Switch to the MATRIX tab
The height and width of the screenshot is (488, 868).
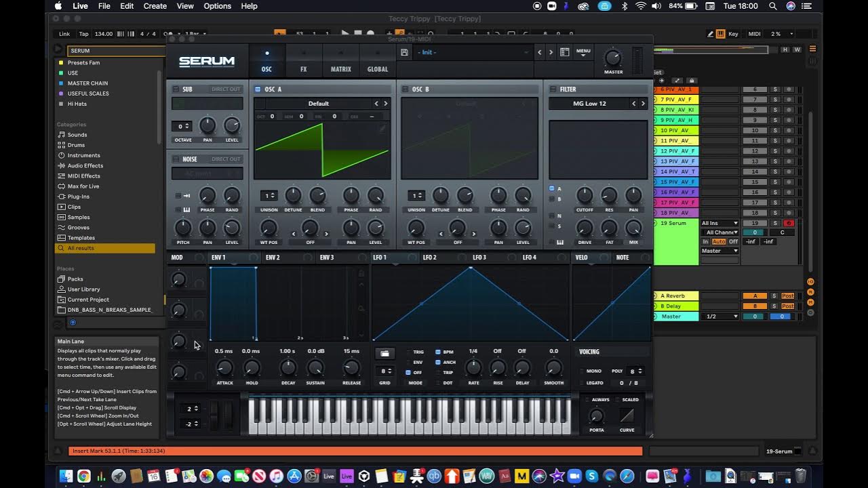(x=340, y=61)
